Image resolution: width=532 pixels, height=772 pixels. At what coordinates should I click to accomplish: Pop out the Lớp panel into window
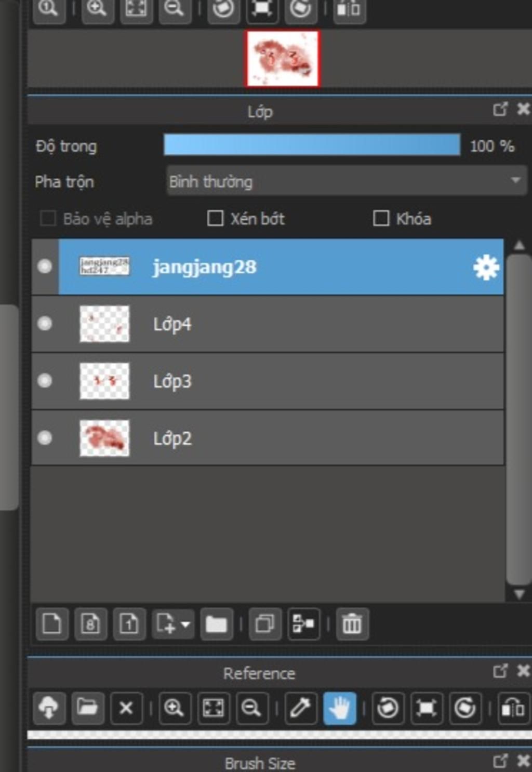coord(500,109)
